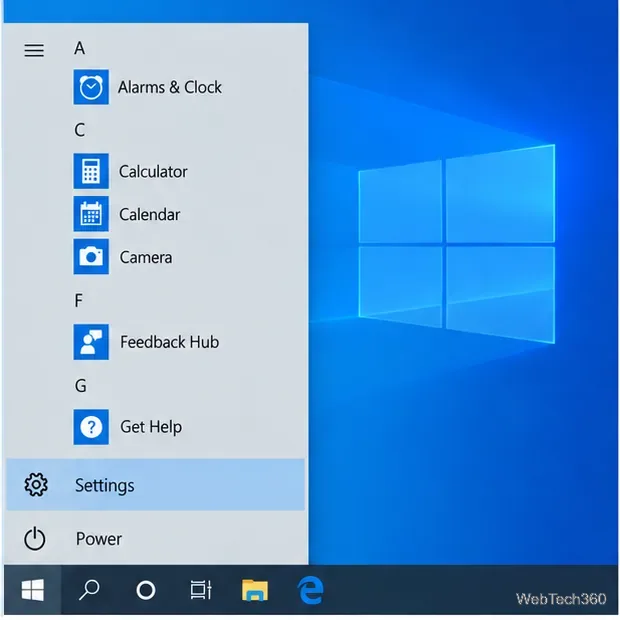Click the Camera text label
This screenshot has height=620, width=620.
click(x=146, y=257)
